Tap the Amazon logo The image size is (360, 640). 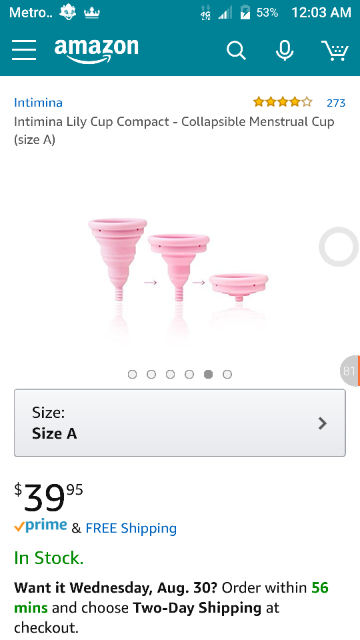coord(96,51)
